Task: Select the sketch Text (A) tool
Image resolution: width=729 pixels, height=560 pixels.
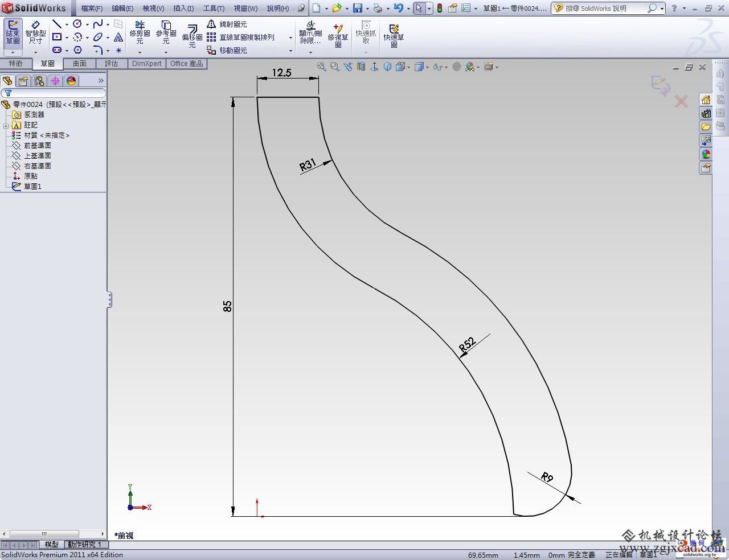Action: pos(118,37)
